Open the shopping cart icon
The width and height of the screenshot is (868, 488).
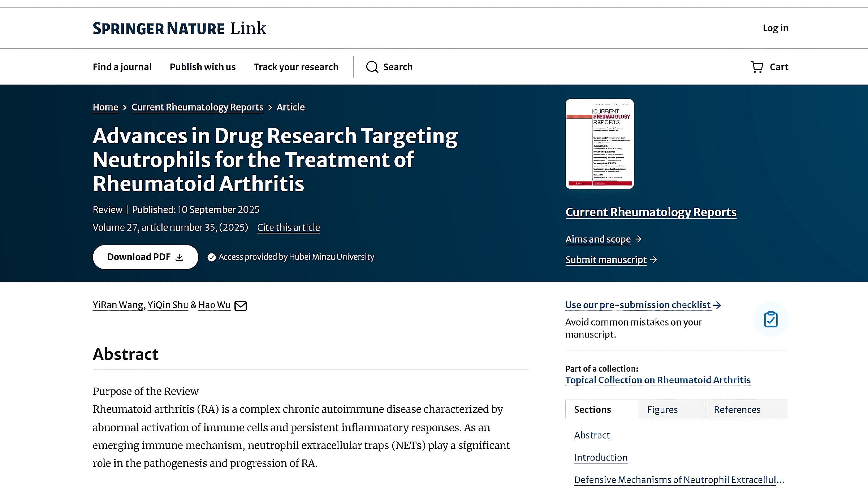757,67
